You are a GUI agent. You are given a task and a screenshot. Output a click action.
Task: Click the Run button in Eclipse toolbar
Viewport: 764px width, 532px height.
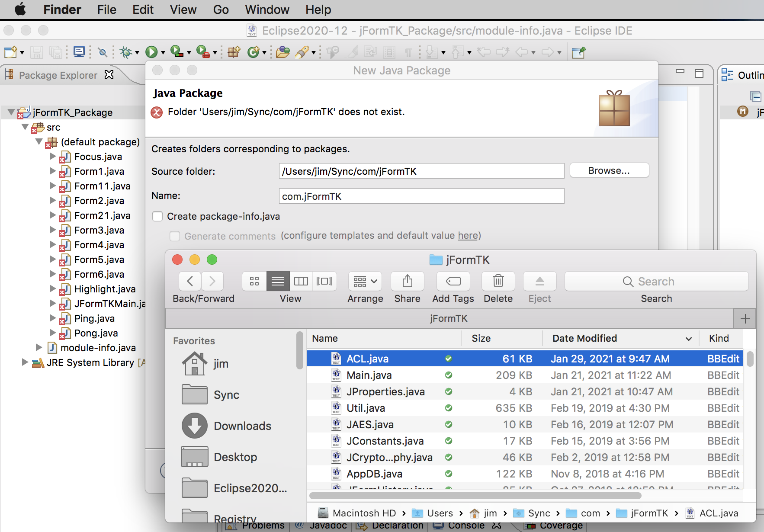pos(151,52)
